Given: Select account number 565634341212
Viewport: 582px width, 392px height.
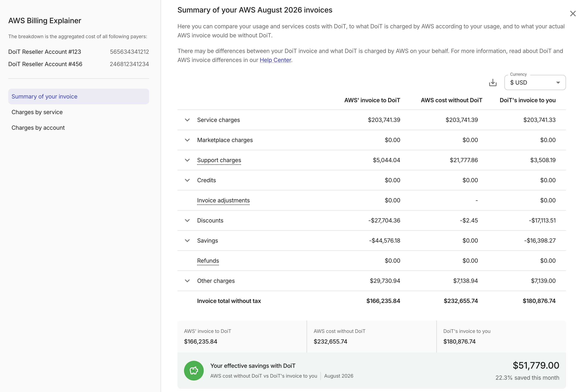Looking at the screenshot, I should [129, 52].
